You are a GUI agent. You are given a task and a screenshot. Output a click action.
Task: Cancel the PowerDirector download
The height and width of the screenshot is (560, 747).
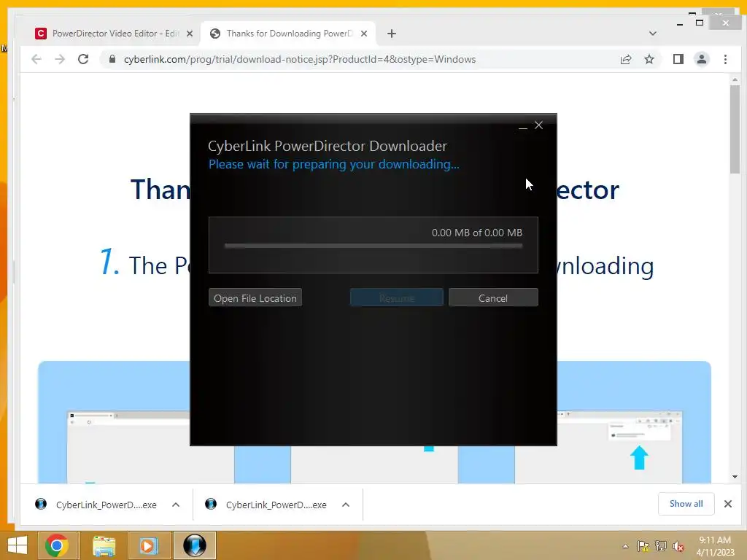(493, 298)
